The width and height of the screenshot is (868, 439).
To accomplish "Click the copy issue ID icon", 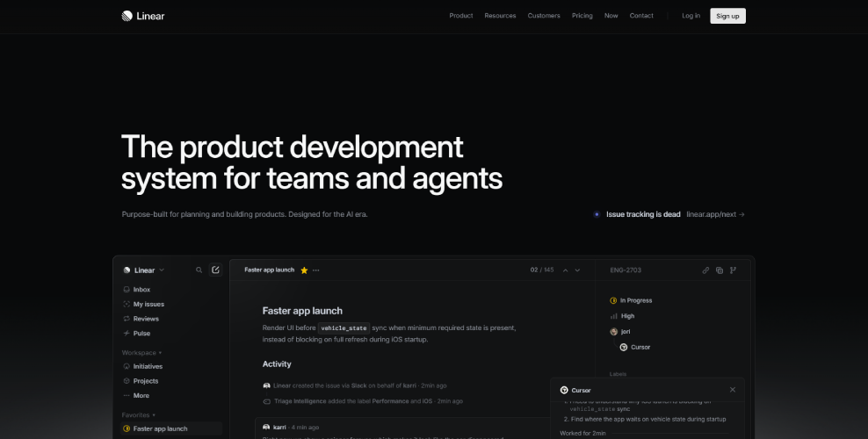I will [x=719, y=270].
